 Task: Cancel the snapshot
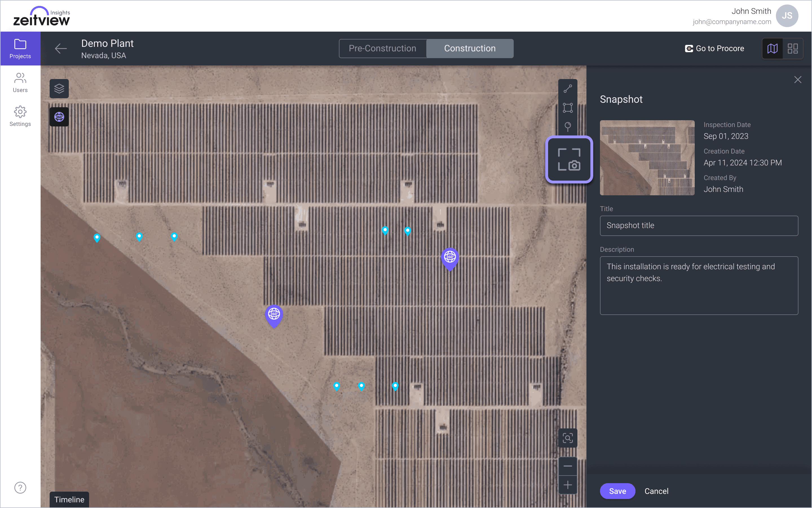656,491
